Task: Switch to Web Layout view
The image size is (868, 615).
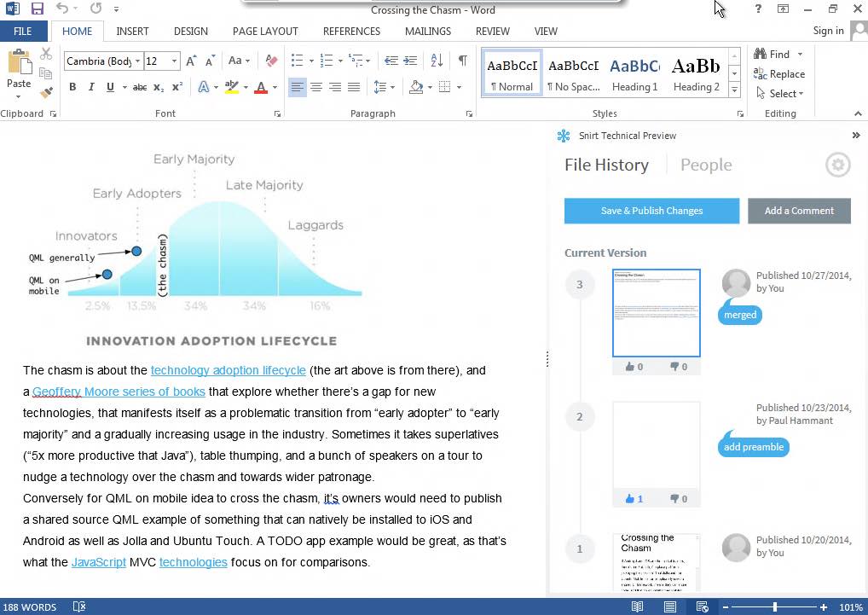Action: [x=703, y=607]
